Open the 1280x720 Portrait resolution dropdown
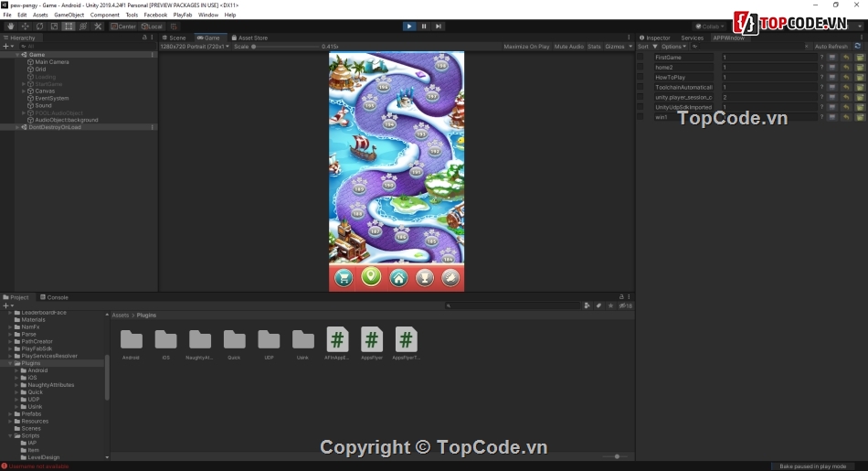 [x=195, y=47]
